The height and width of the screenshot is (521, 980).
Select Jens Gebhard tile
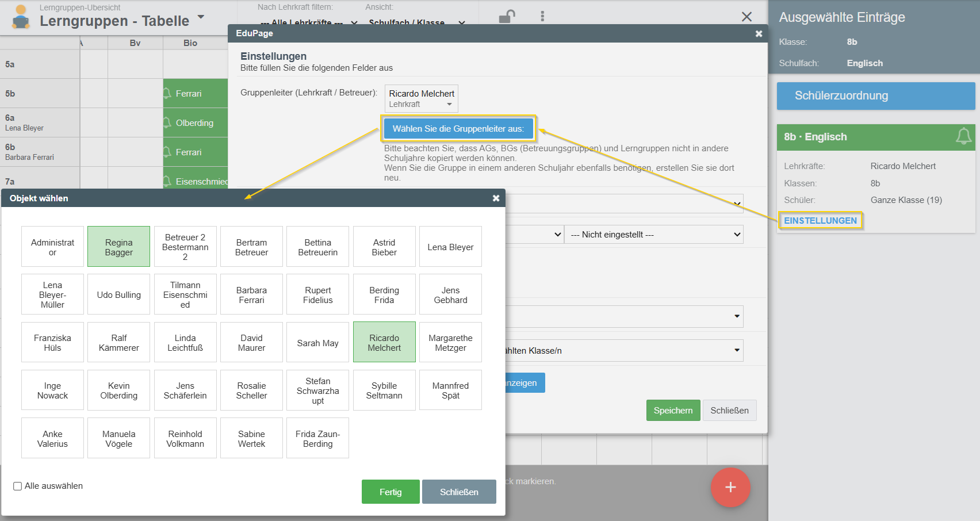(x=450, y=294)
